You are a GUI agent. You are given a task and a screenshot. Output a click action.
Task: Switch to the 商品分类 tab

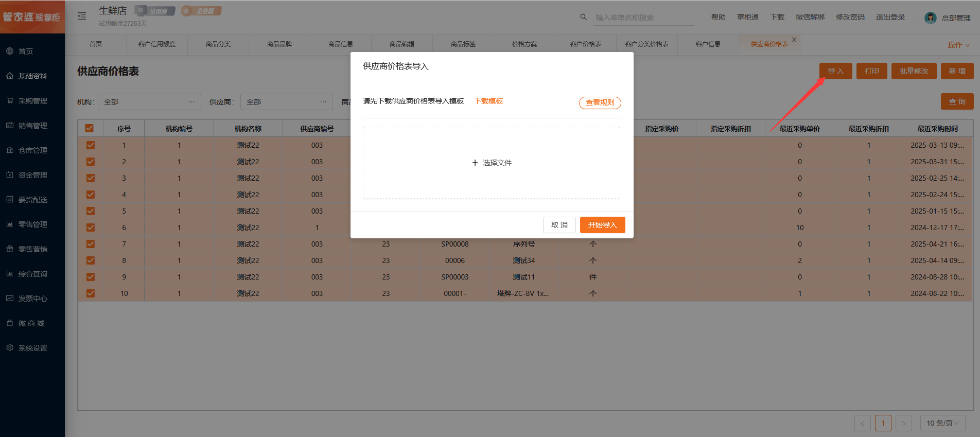pos(218,44)
